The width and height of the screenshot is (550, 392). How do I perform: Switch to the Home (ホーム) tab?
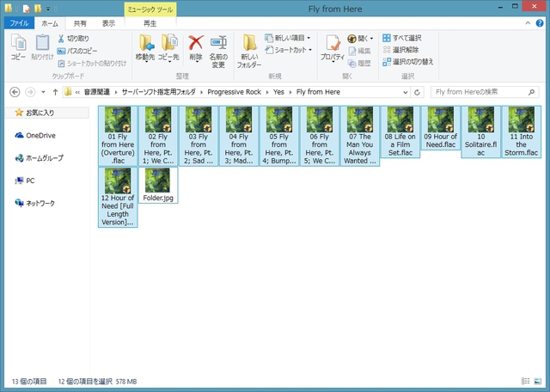click(50, 23)
